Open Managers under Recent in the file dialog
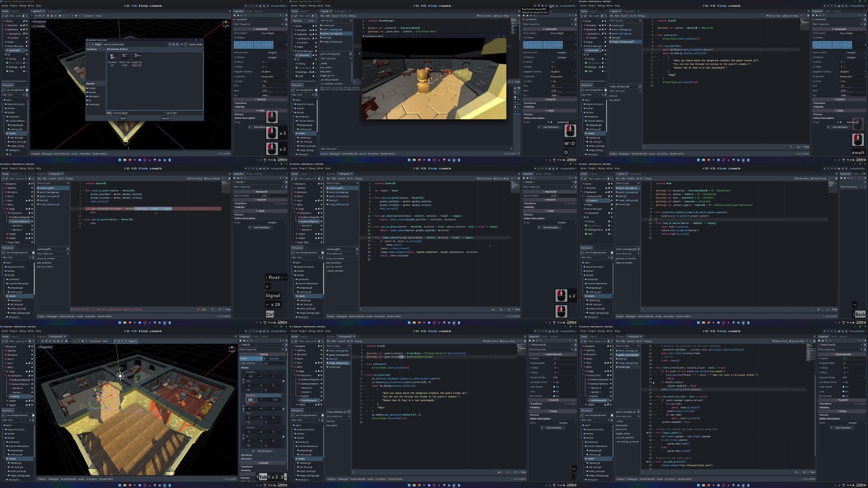This screenshot has width=868, height=488. [94, 96]
